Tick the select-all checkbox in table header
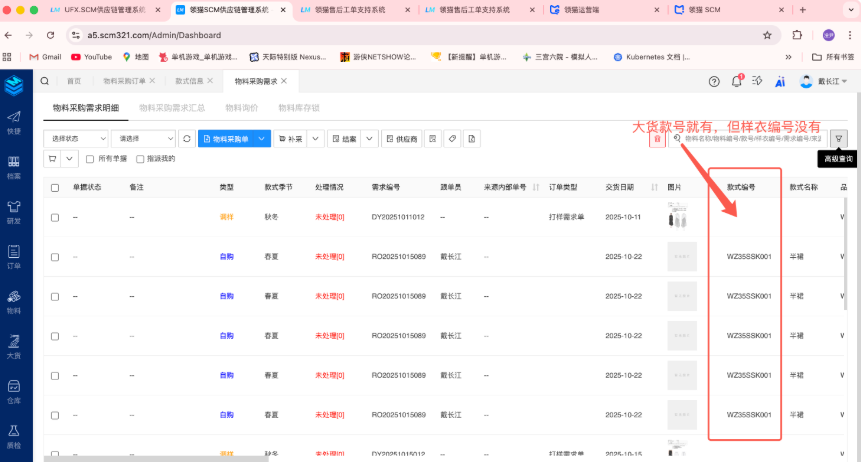The image size is (861, 462). (55, 187)
